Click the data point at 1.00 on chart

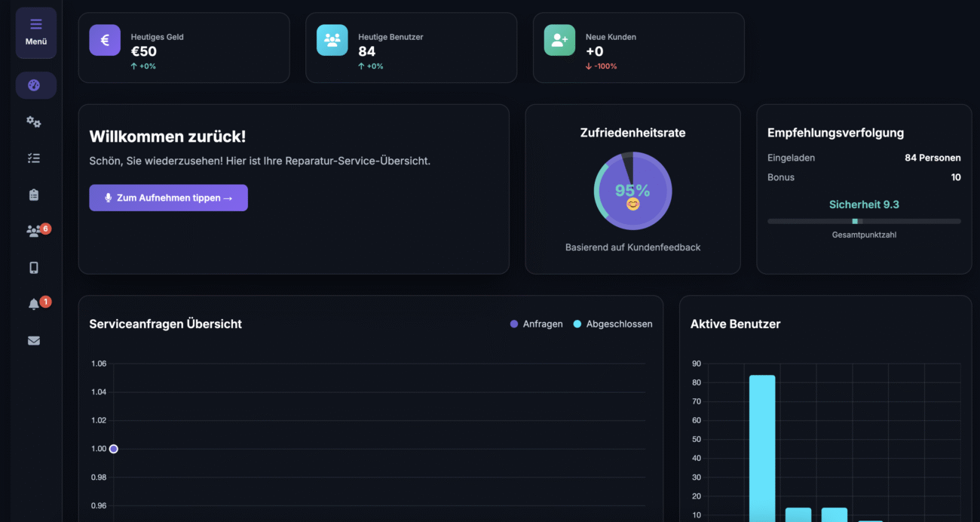[x=114, y=449]
